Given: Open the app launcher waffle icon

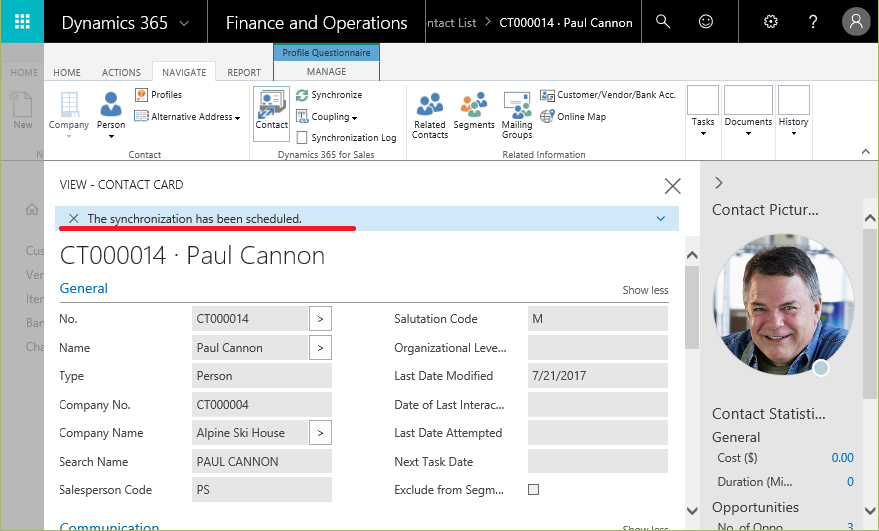Looking at the screenshot, I should 22,21.
